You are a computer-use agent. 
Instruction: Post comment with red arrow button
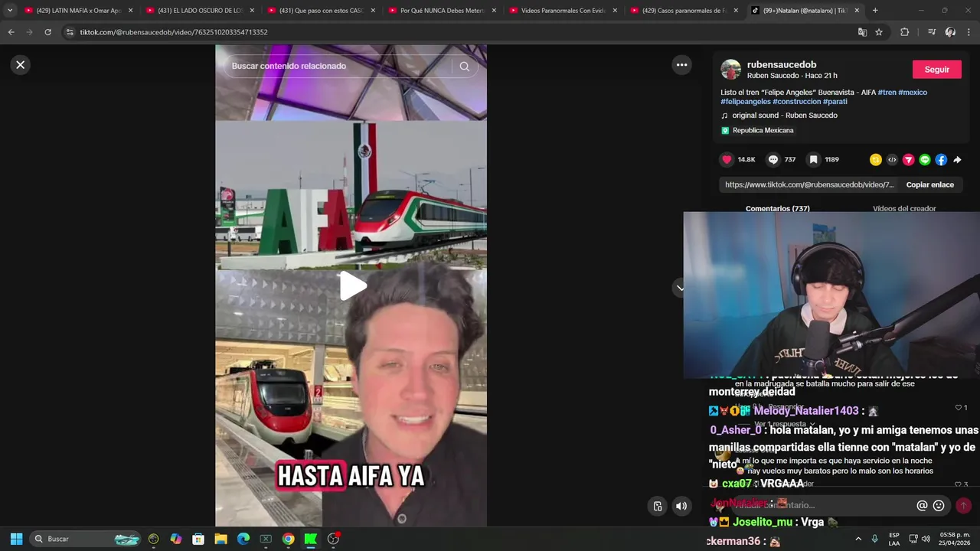tap(963, 505)
